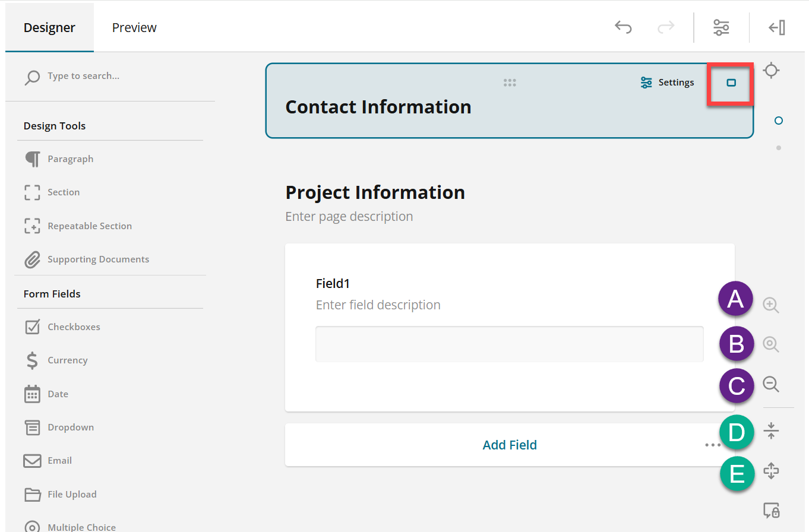Click the undo arrow icon
The height and width of the screenshot is (532, 809).
point(623,27)
